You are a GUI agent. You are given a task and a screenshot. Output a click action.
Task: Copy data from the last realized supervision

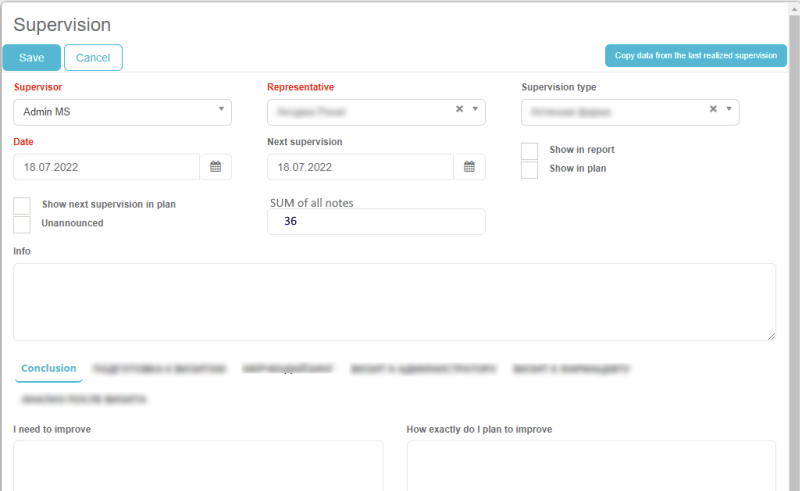coord(695,56)
